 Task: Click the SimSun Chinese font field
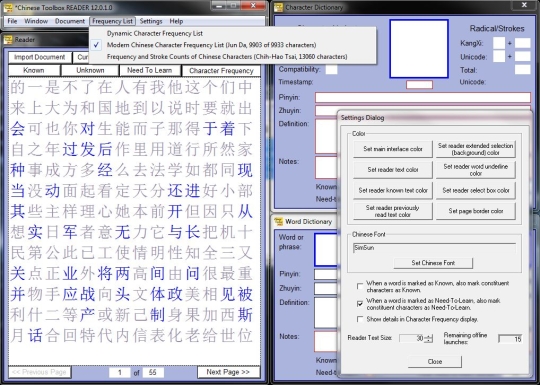(434, 248)
